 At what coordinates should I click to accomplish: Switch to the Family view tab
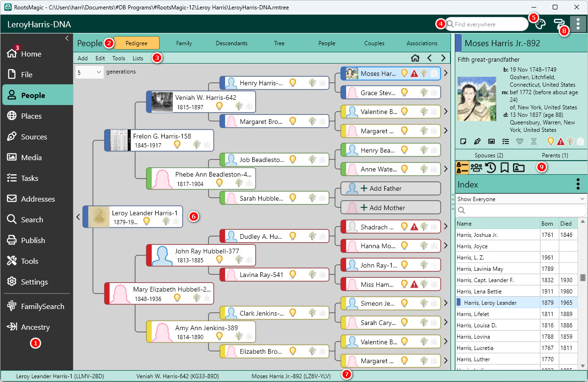tap(184, 43)
